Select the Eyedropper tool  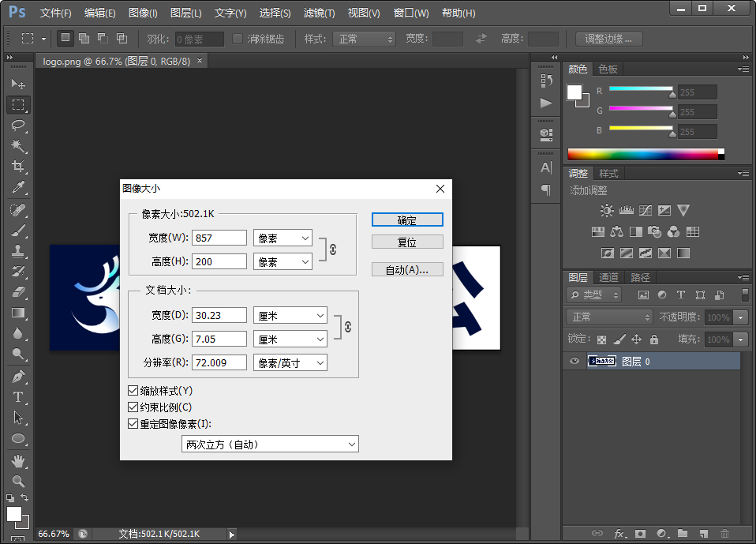[18, 187]
